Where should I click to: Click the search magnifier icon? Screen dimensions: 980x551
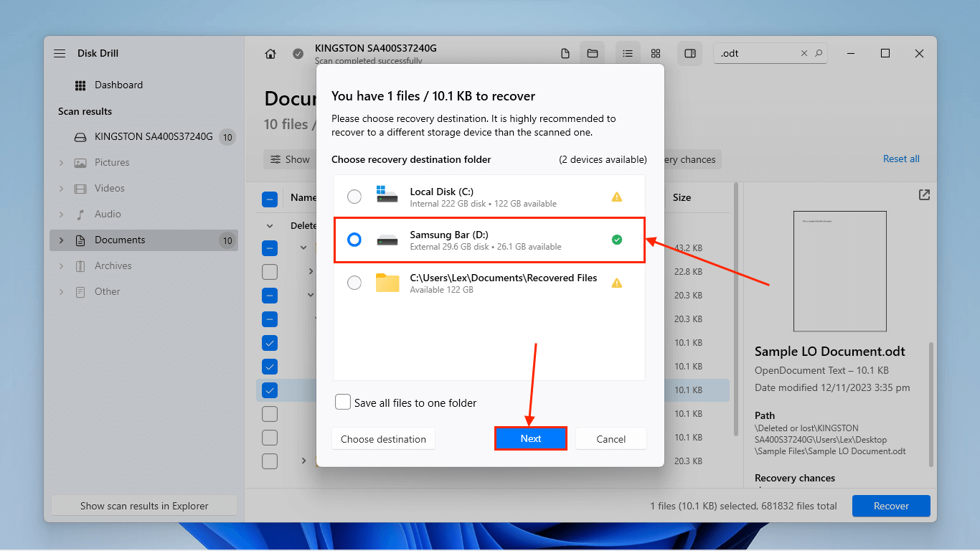tap(819, 53)
